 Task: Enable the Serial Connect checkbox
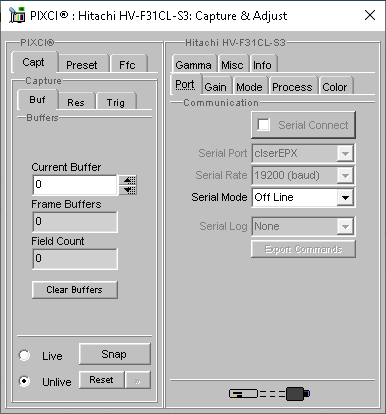point(263,125)
